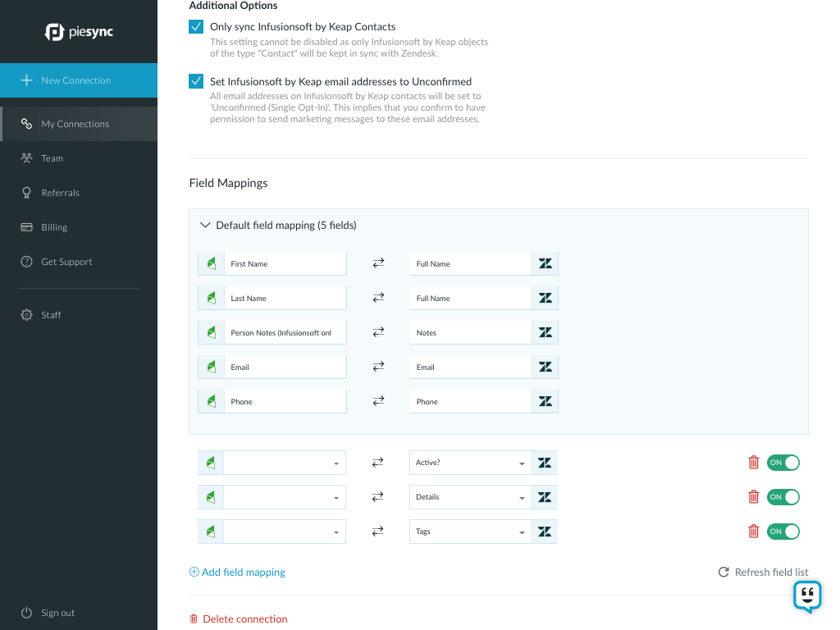Delete the Active? field mapping row
The width and height of the screenshot is (840, 630).
tap(753, 463)
